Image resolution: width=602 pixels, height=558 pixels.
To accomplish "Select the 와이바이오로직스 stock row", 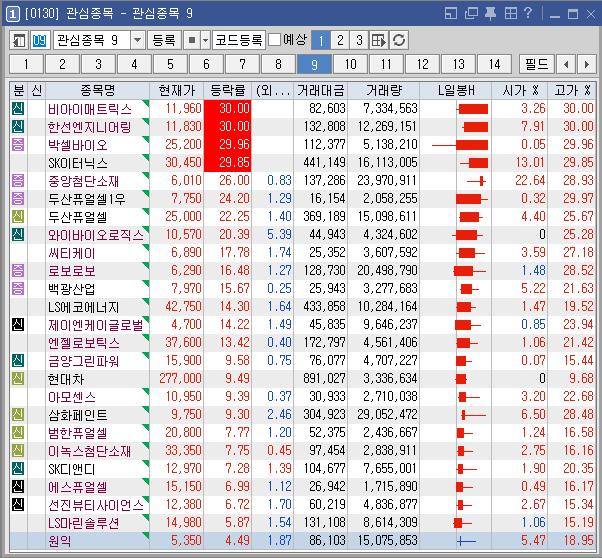I will click(303, 235).
